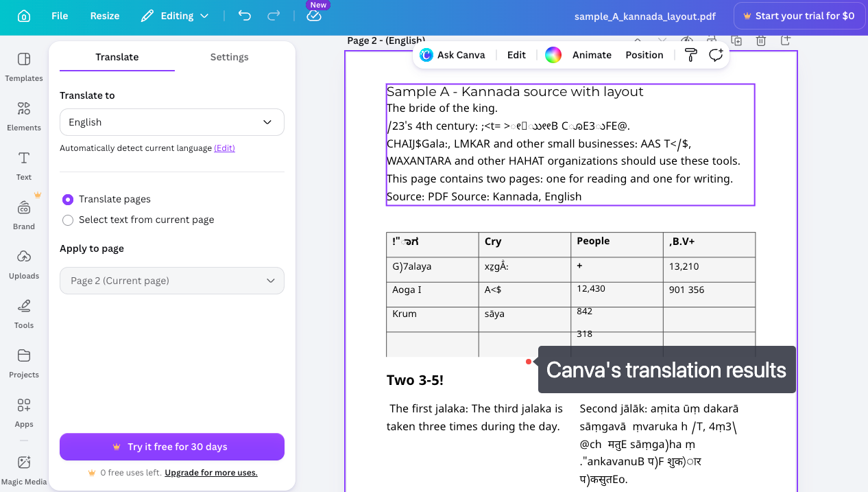Click The first jalaka paragraph text
This screenshot has height=492, width=868.
click(x=474, y=417)
